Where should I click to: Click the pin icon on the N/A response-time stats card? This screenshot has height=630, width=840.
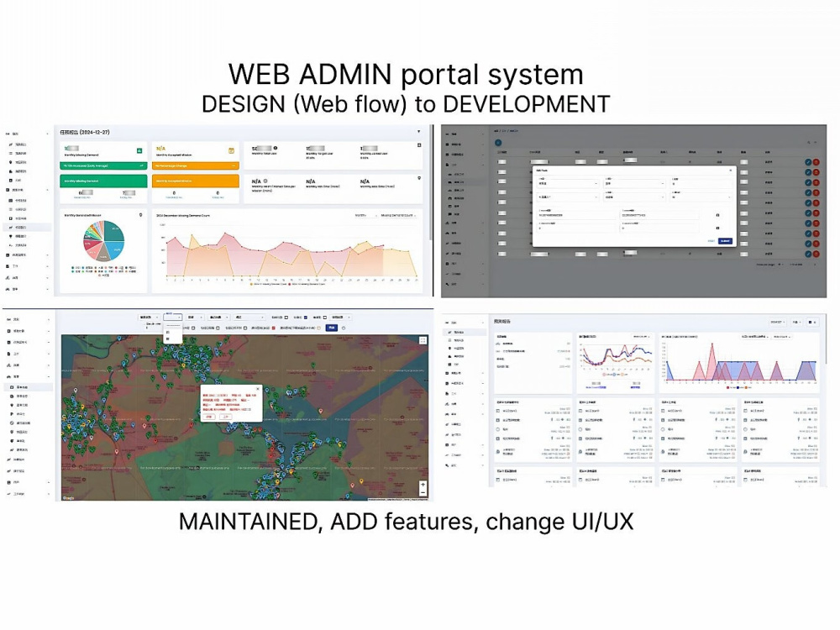click(x=419, y=178)
